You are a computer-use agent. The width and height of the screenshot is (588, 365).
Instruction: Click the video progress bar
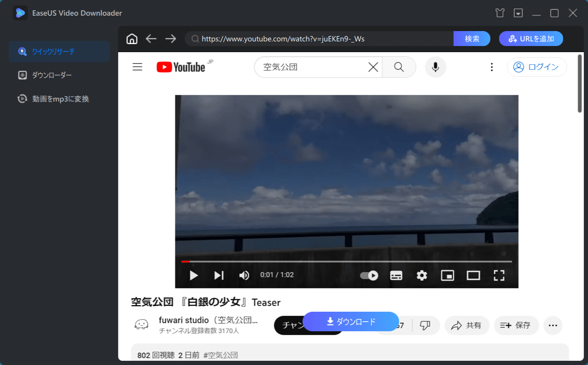(347, 261)
